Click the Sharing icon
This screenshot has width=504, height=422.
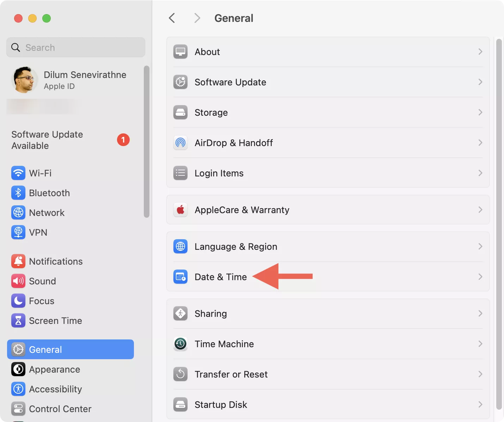pos(180,314)
